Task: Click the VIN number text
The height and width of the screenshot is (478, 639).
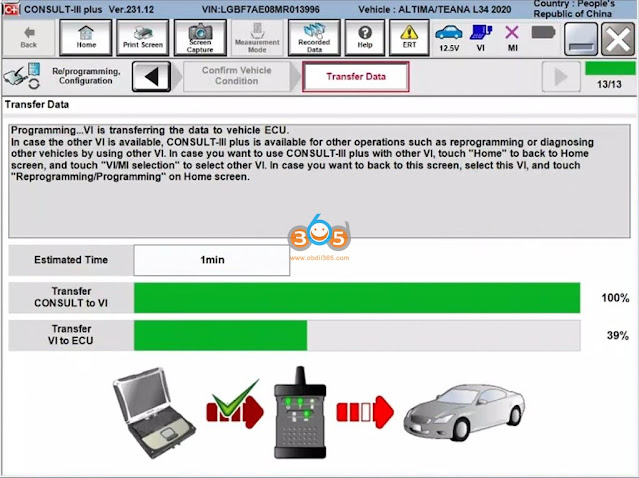Action: 260,9
